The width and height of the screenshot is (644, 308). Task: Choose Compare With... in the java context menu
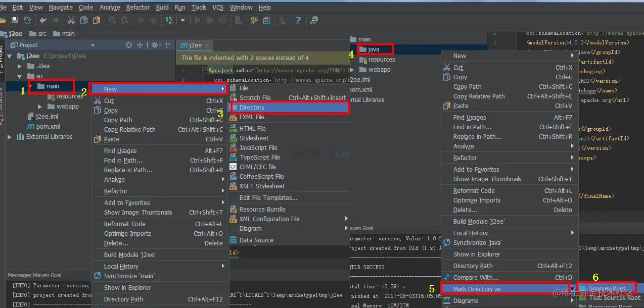coord(509,278)
